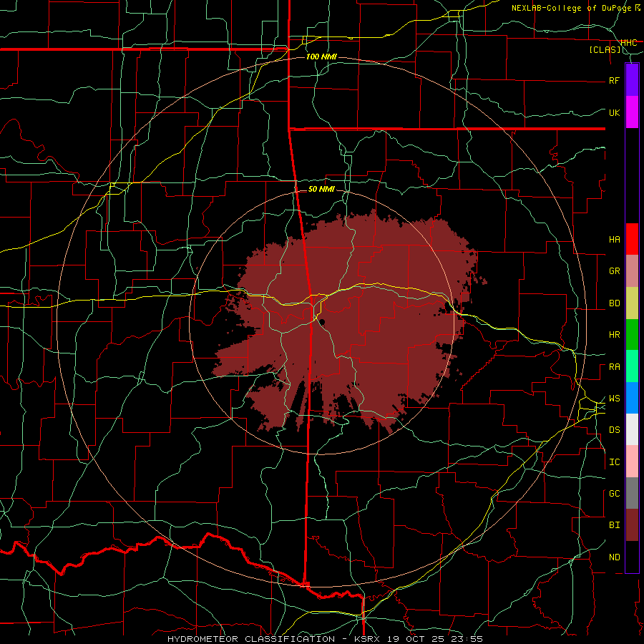This screenshot has height=644, width=644.
Task: Click the ND legend label
Action: tap(614, 557)
